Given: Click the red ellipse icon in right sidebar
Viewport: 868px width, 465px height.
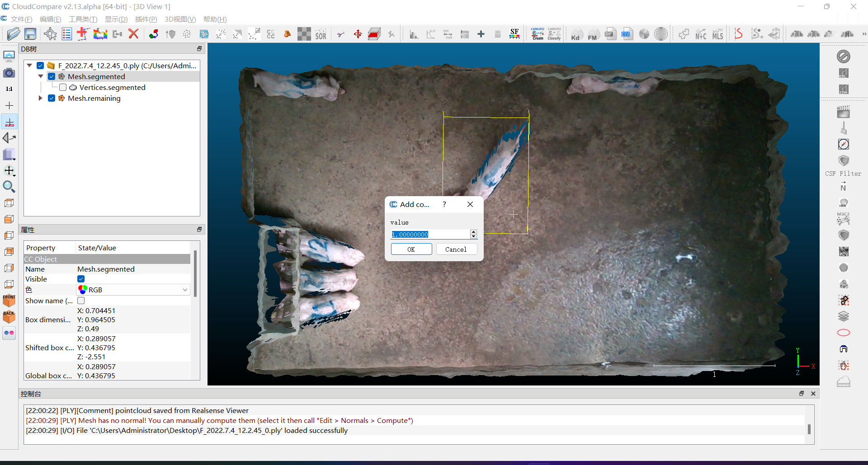Looking at the screenshot, I should (x=843, y=333).
